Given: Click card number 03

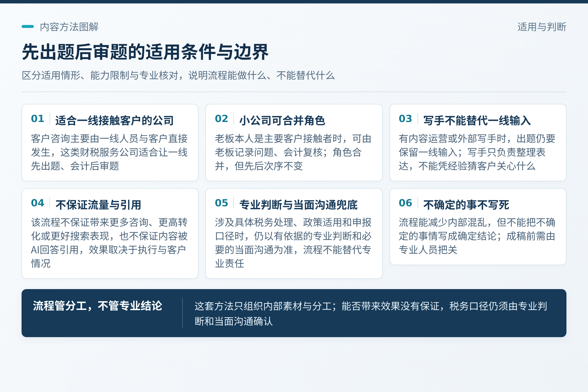Looking at the screenshot, I should (405, 119).
